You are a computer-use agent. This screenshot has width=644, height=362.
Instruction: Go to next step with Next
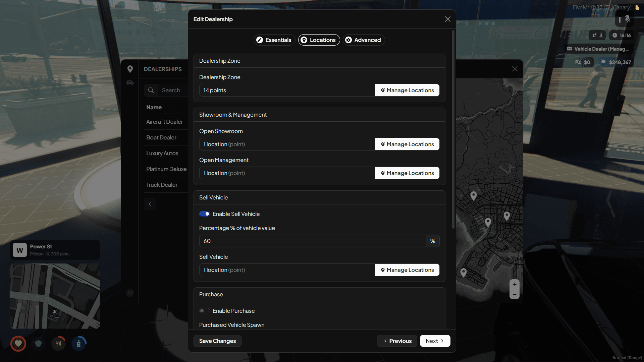435,341
